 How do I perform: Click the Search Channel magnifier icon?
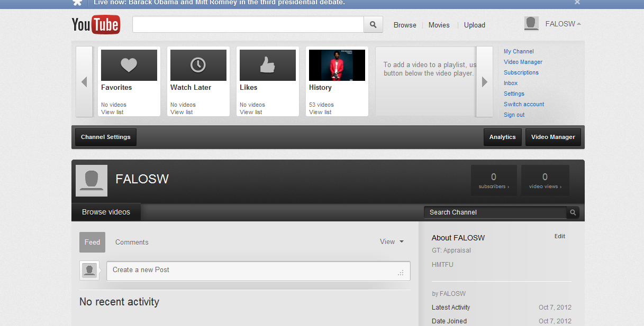573,212
